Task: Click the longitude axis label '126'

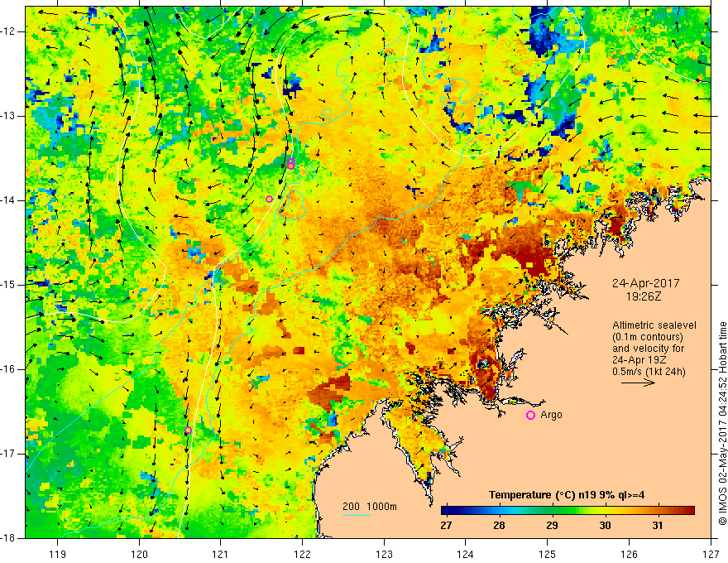Action: point(629,554)
